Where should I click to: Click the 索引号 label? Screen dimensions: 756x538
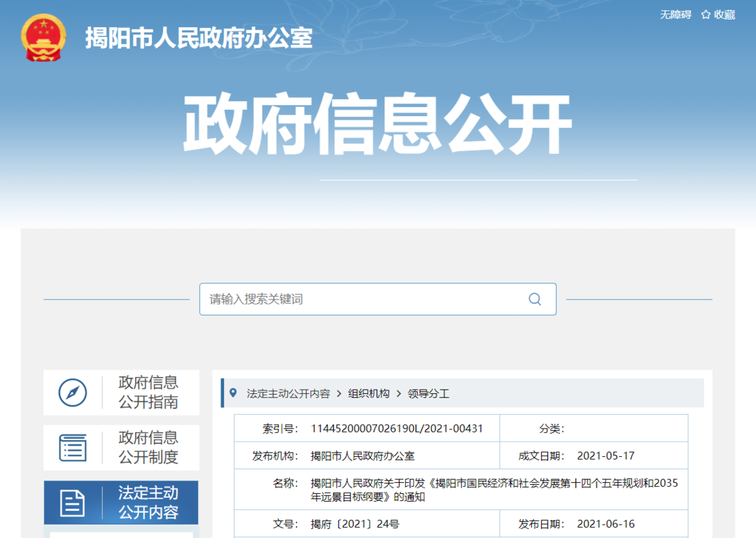point(280,429)
